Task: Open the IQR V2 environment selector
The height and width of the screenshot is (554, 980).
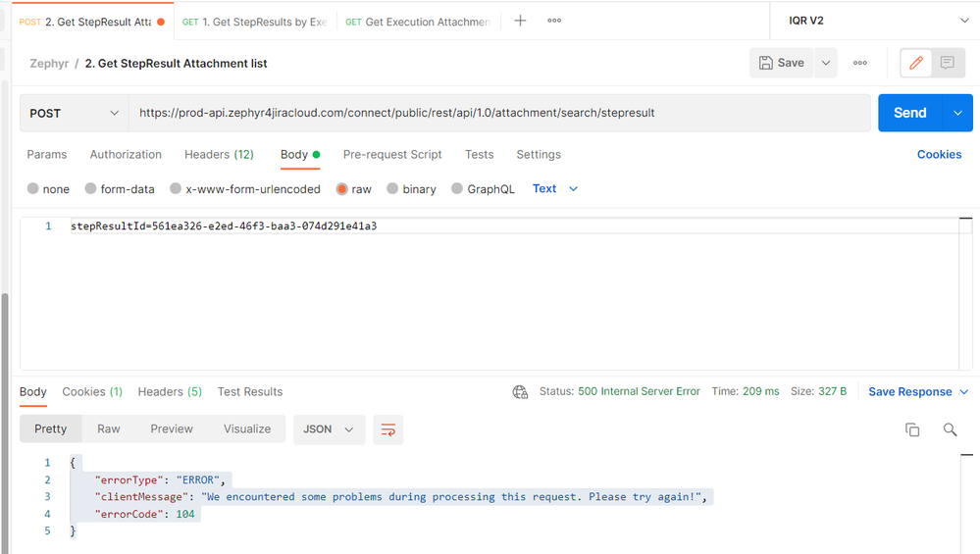Action: pyautogui.click(x=879, y=21)
